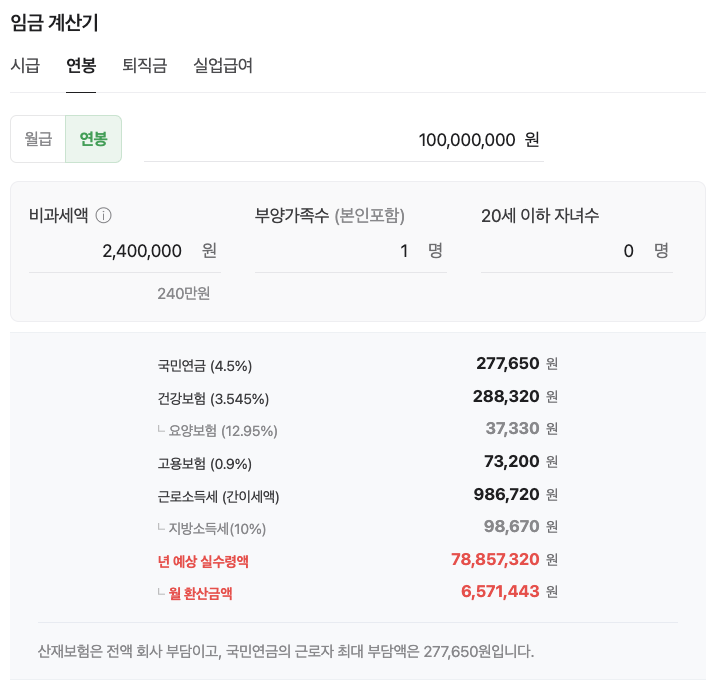Open the 연봉 tab
This screenshot has width=716, height=680.
(81, 65)
